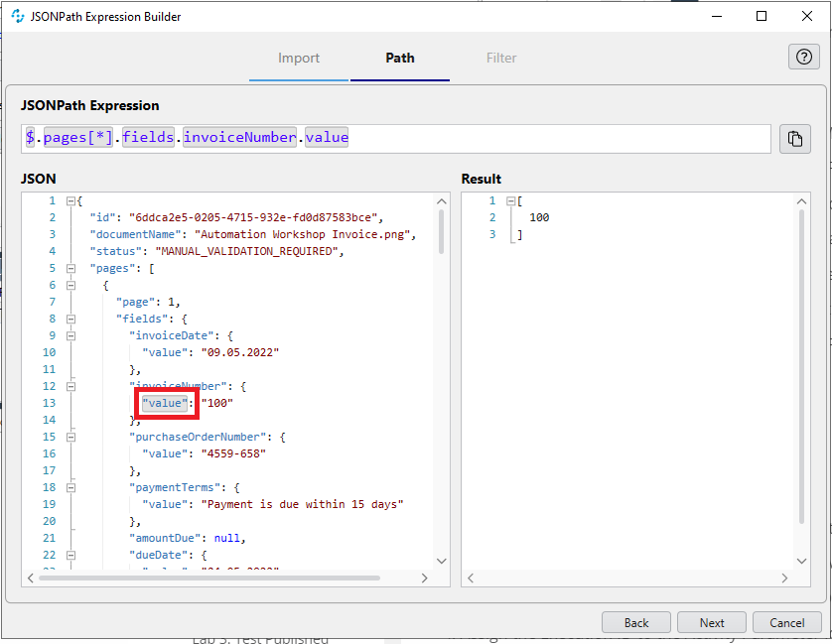Click the invoiceNumber segment in expression
832x644 pixels.
tap(240, 137)
